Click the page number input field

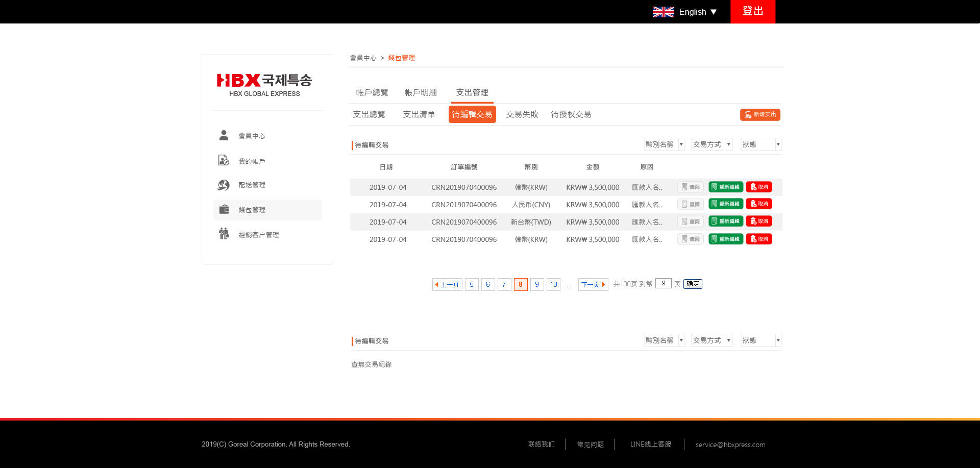pyautogui.click(x=663, y=283)
